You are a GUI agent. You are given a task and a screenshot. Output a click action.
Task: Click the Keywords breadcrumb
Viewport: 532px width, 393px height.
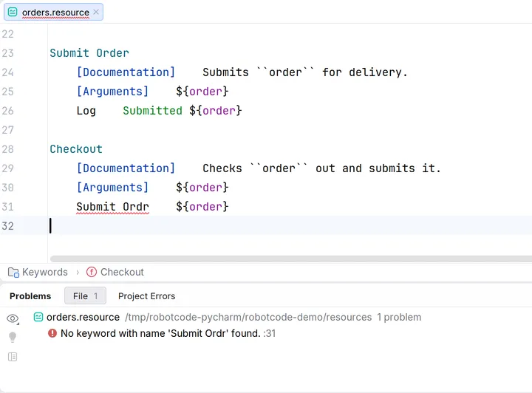pyautogui.click(x=45, y=272)
